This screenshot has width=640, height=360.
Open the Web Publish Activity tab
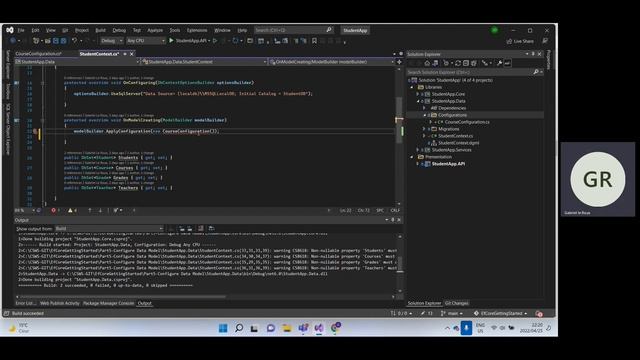pos(60,303)
